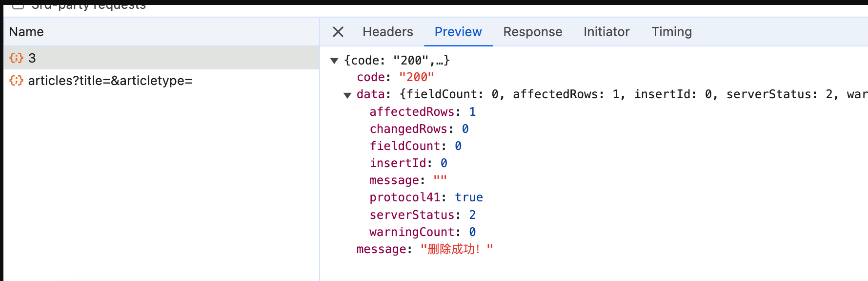Image resolution: width=868 pixels, height=281 pixels.
Task: Select the Preview tab
Action: 458,32
